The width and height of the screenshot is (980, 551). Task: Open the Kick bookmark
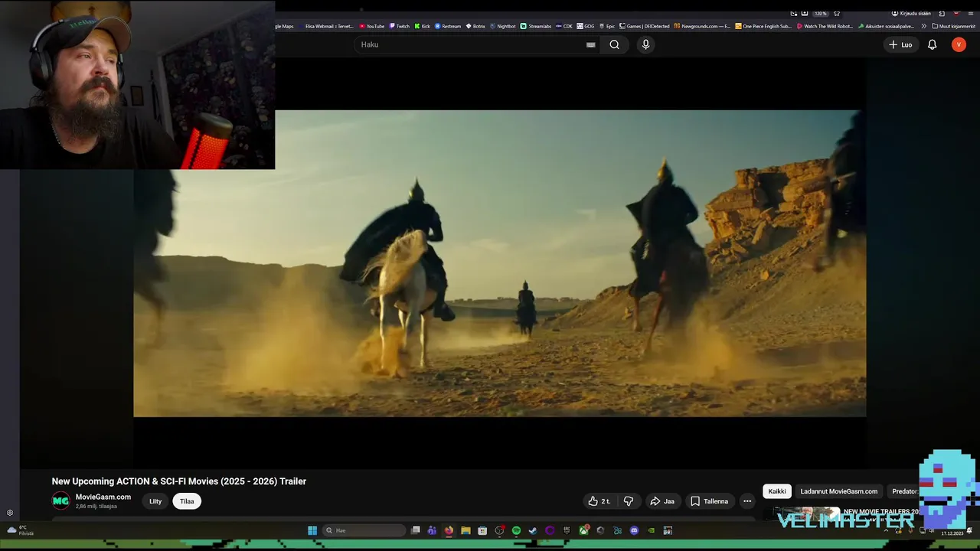[x=423, y=26]
